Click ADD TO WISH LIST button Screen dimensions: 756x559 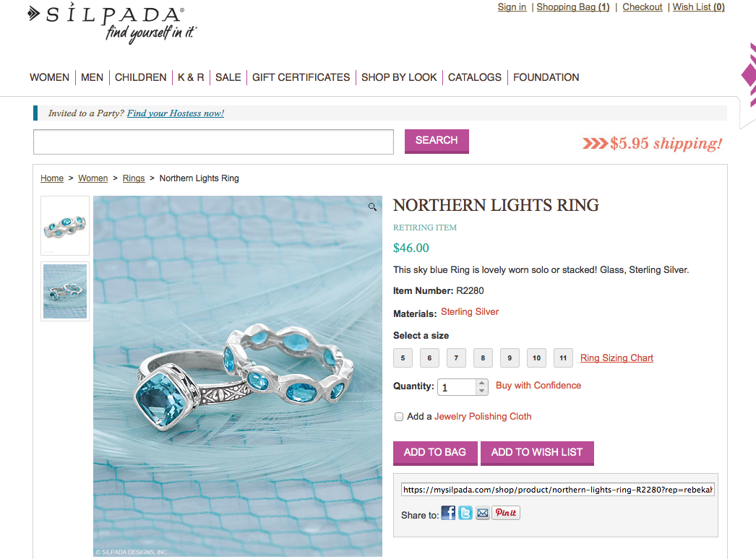point(537,453)
